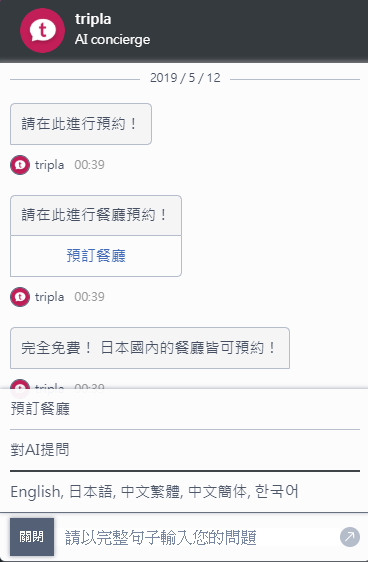Click the AI concierge subtitle in header
This screenshot has width=368, height=562.
pos(113,40)
